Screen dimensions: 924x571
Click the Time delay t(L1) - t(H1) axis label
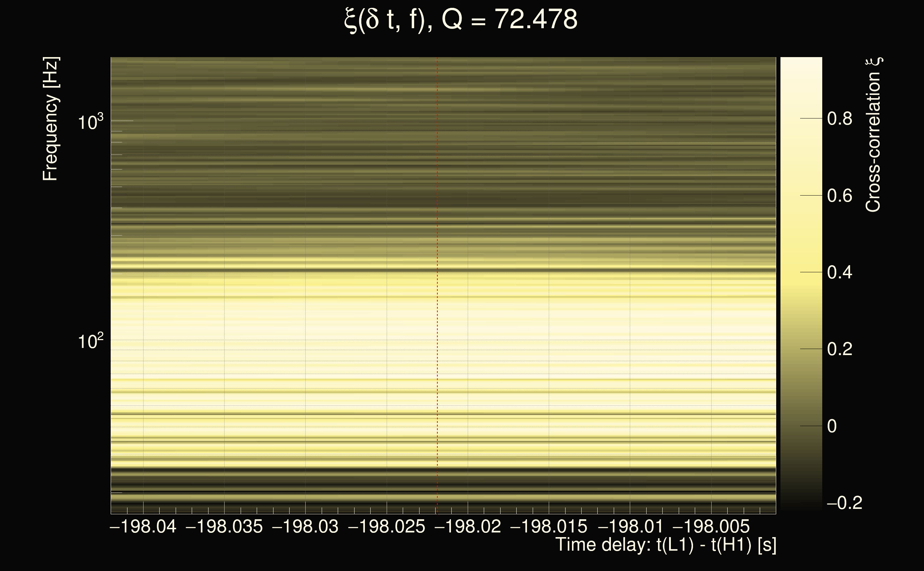tap(666, 545)
